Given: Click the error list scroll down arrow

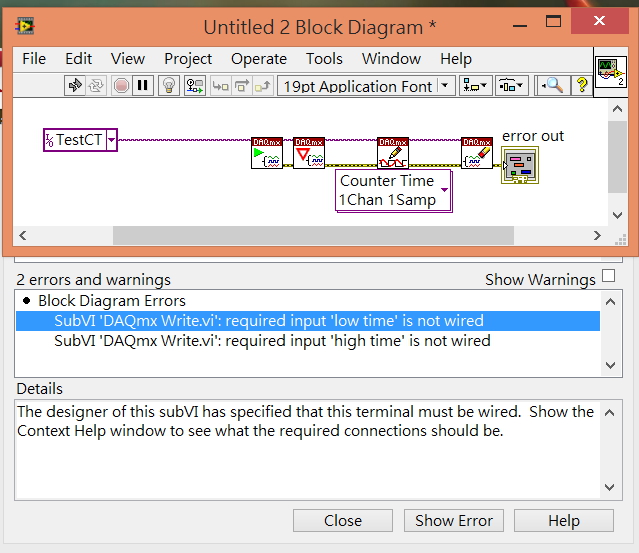Looking at the screenshot, I should click(610, 365).
